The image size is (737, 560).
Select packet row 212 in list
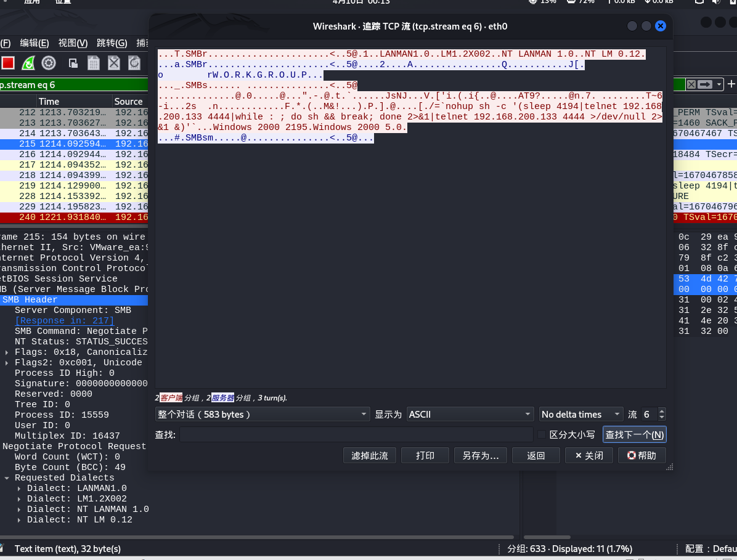74,112
